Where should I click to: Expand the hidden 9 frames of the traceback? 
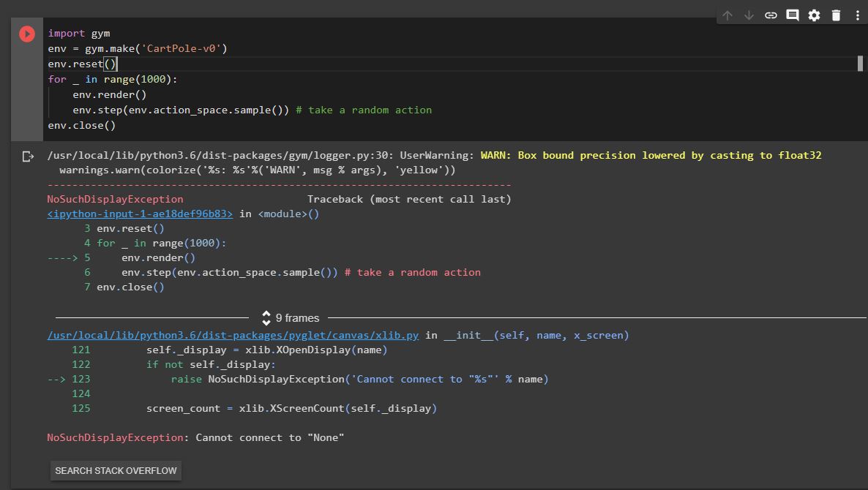299,317
